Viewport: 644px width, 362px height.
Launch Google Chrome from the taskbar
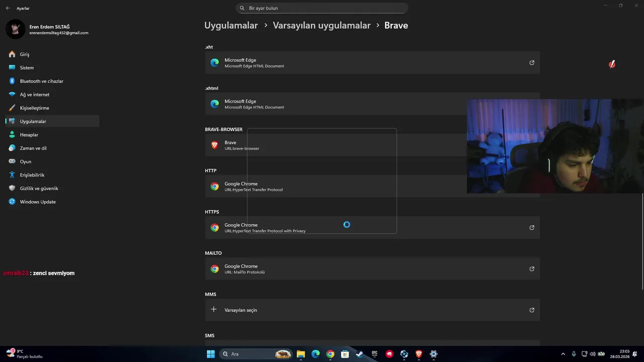(330, 354)
